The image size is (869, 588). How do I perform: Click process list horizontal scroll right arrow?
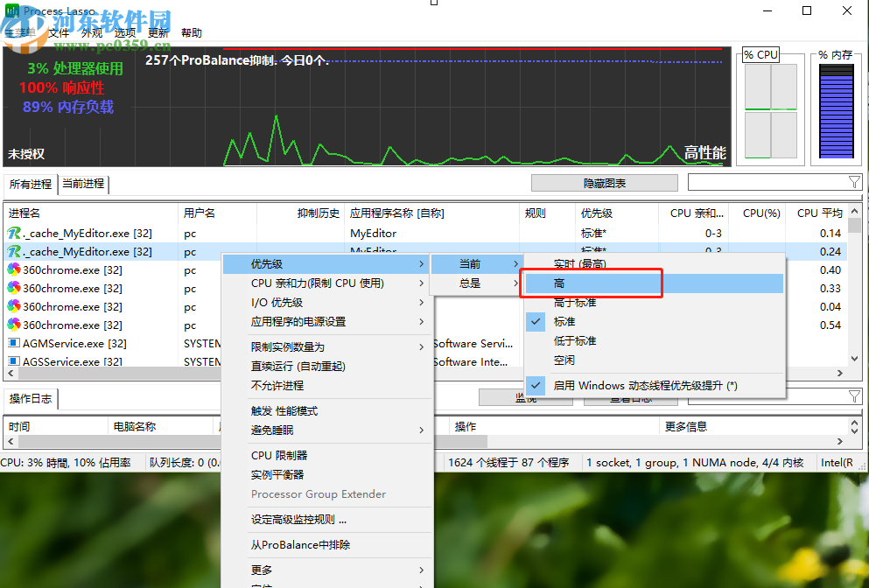coord(840,373)
